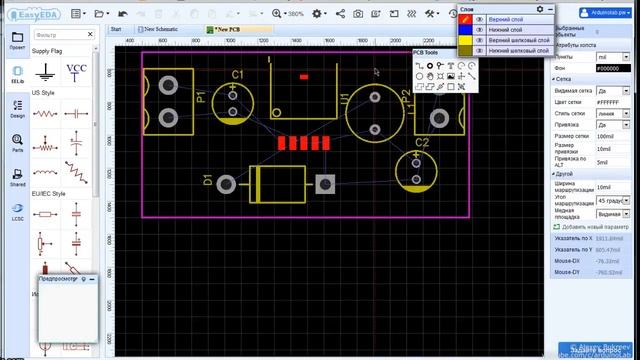
Task: Select the Hole tool in PCB Tools
Action: [x=440, y=76]
